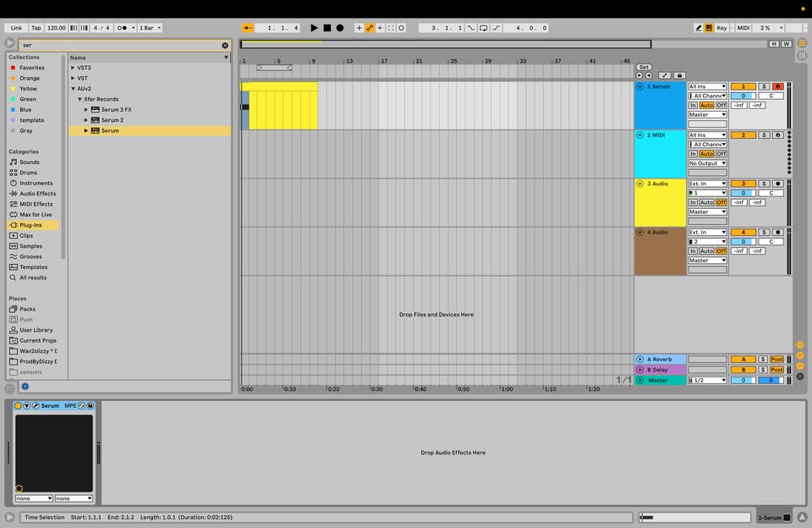Open the 2 MIDI No Output dropdown

click(707, 163)
